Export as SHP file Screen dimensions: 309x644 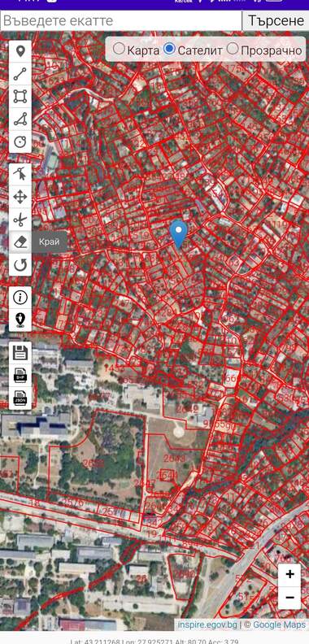coord(20,376)
